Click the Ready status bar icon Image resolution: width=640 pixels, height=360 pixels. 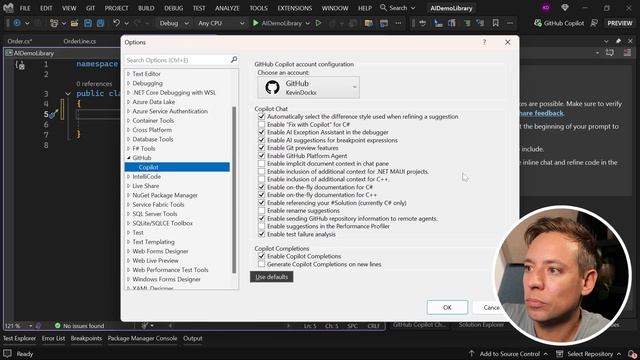click(x=7, y=353)
